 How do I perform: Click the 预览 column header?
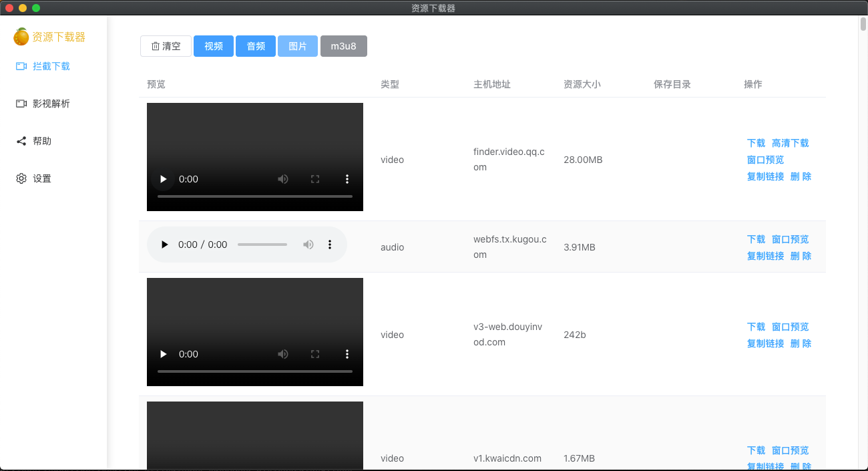pyautogui.click(x=156, y=84)
